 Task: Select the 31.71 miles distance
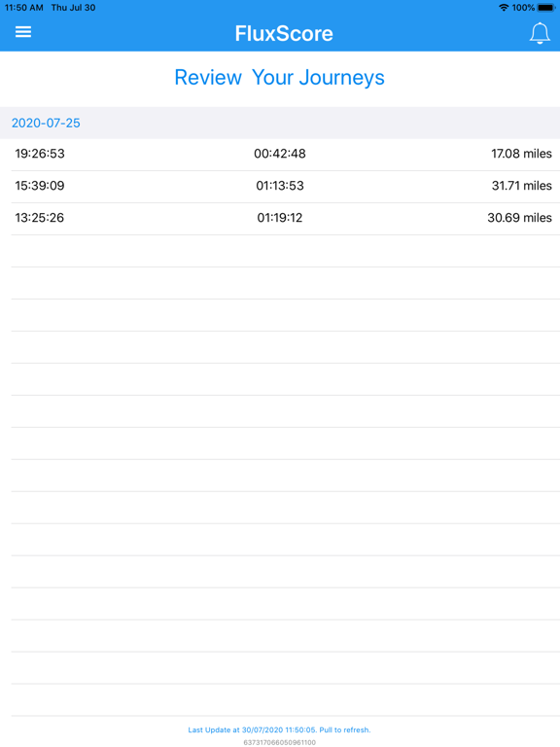(521, 186)
